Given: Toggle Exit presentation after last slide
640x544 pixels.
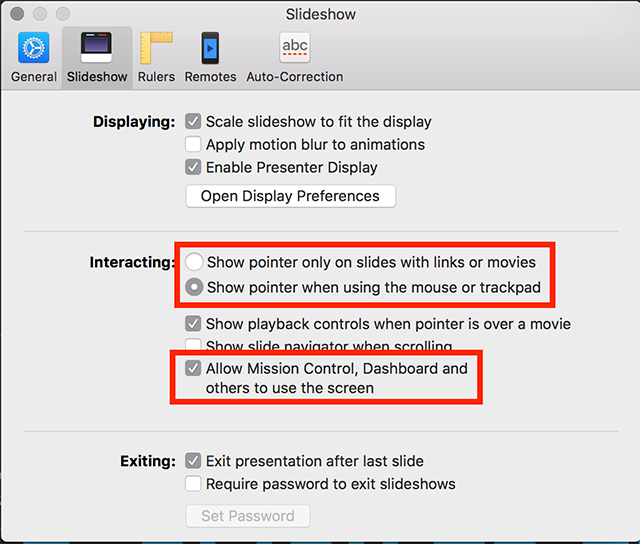Looking at the screenshot, I should pyautogui.click(x=193, y=461).
